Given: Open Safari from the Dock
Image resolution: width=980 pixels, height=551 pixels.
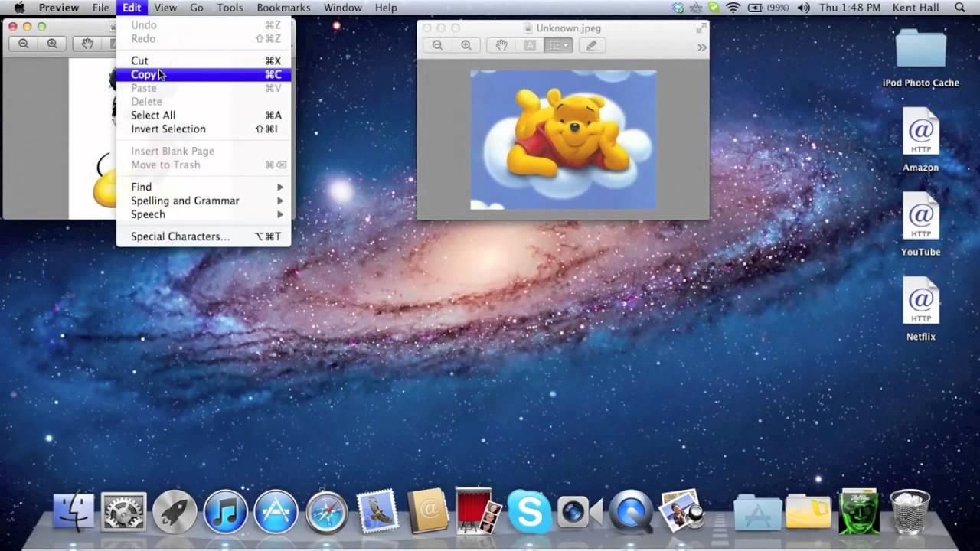Looking at the screenshot, I should point(327,512).
